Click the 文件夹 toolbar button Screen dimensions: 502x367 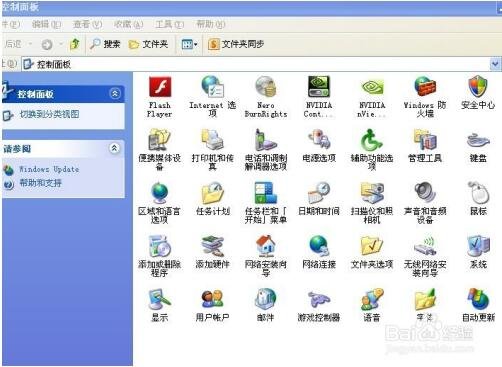pos(148,44)
